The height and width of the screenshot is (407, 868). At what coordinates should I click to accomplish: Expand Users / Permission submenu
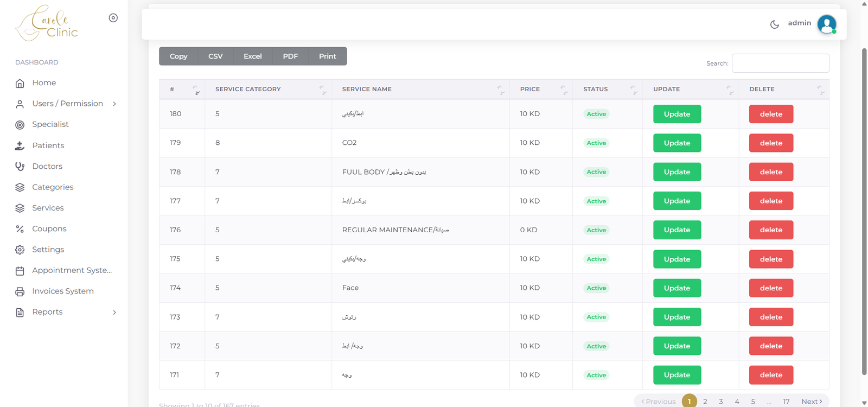pyautogui.click(x=114, y=104)
